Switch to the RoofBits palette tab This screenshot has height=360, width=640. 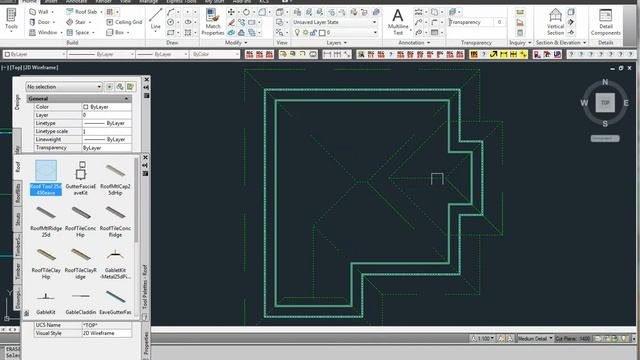click(x=18, y=193)
